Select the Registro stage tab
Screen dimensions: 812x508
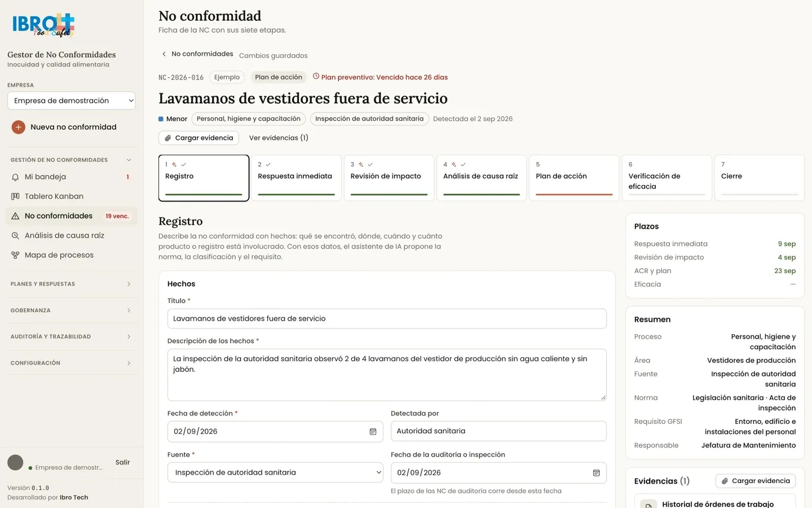point(204,178)
